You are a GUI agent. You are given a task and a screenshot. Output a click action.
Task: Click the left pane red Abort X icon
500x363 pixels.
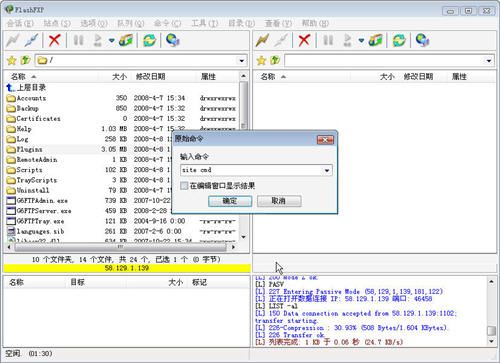point(54,40)
